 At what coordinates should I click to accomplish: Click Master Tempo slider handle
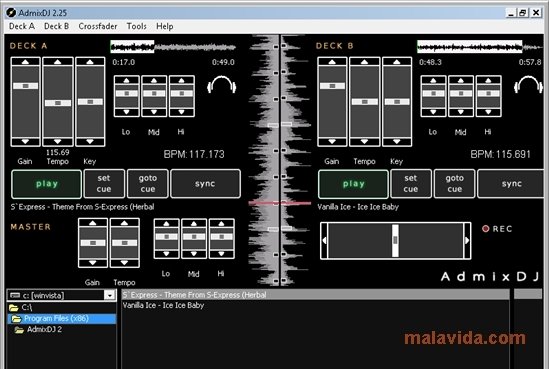125,243
